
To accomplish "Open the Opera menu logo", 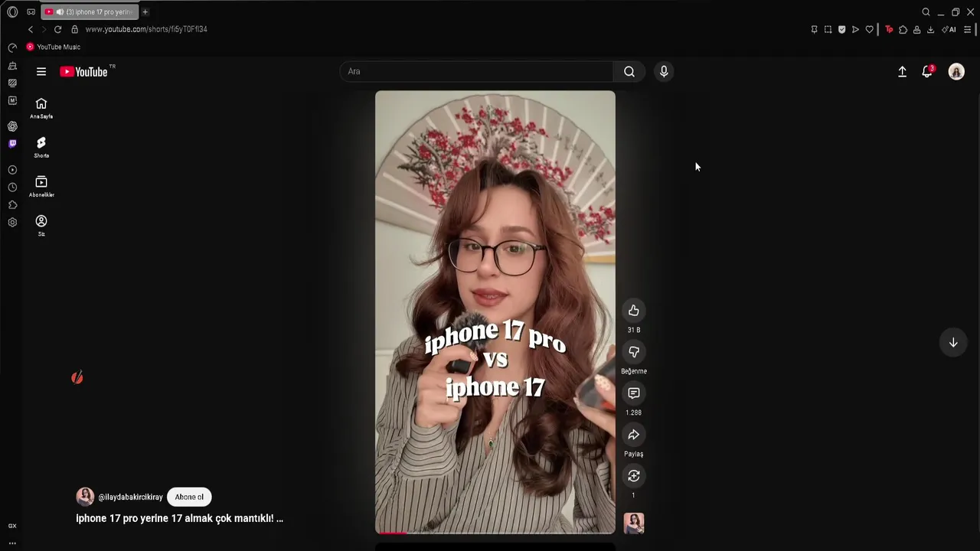I will click(x=12, y=11).
